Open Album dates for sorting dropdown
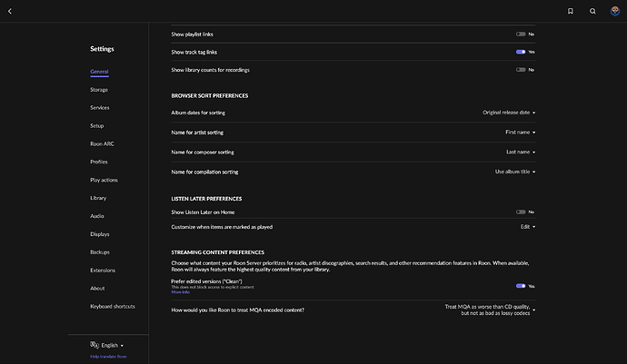The width and height of the screenshot is (627, 364). (508, 113)
